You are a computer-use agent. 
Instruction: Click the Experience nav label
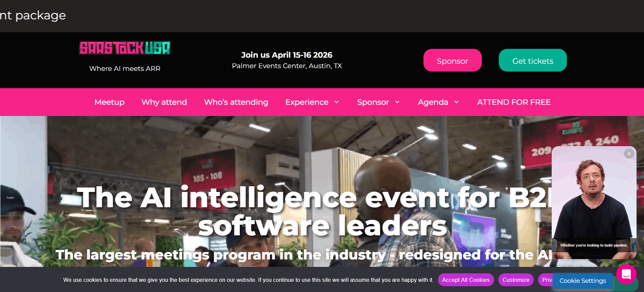pyautogui.click(x=307, y=102)
